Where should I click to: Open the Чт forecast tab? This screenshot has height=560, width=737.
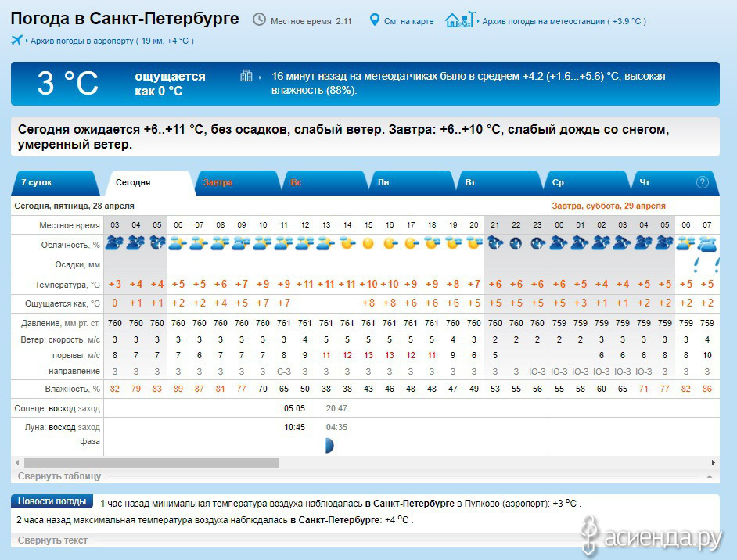point(674,182)
